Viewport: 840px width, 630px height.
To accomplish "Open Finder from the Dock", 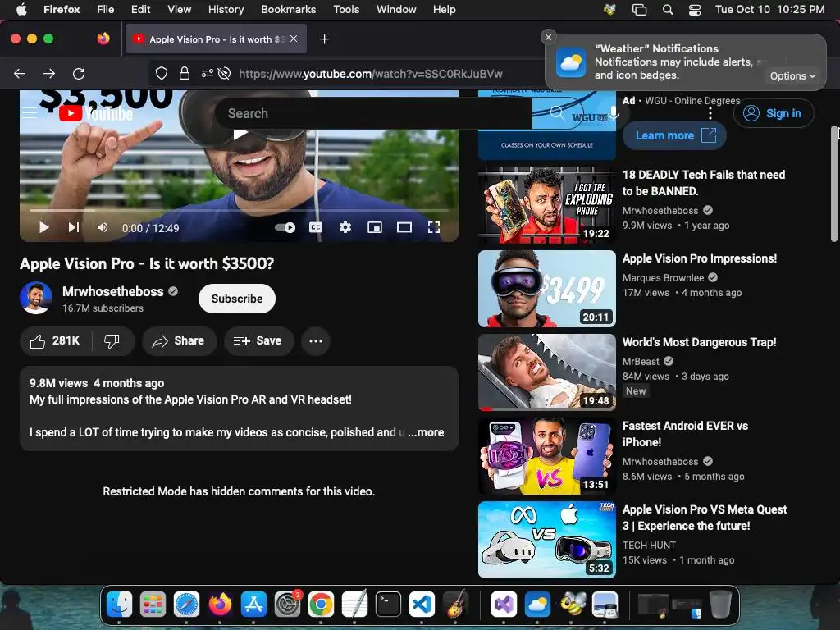I will click(x=119, y=605).
